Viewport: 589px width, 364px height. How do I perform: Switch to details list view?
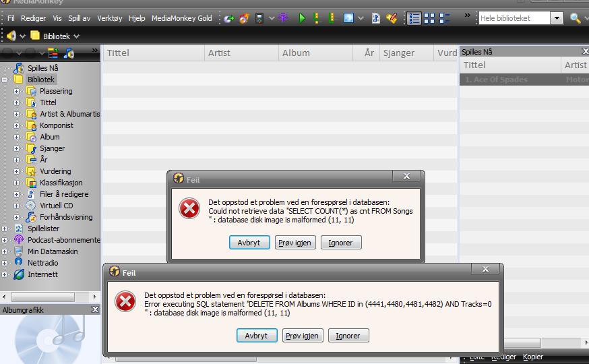[414, 18]
